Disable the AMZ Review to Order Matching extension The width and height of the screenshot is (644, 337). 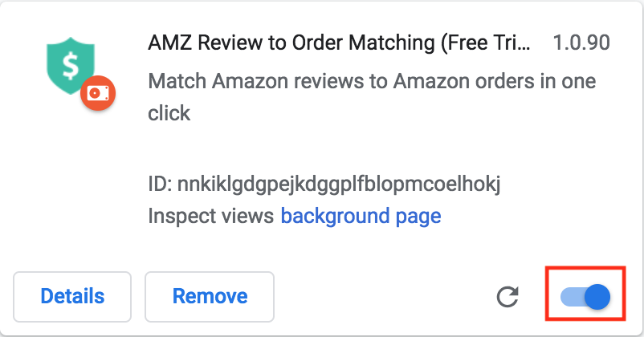pyautogui.click(x=585, y=297)
